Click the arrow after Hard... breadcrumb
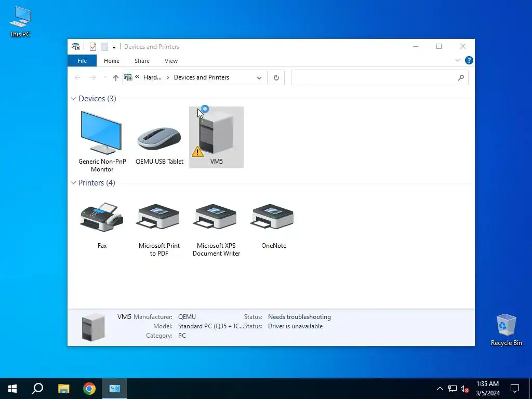The height and width of the screenshot is (399, 532). [168, 78]
